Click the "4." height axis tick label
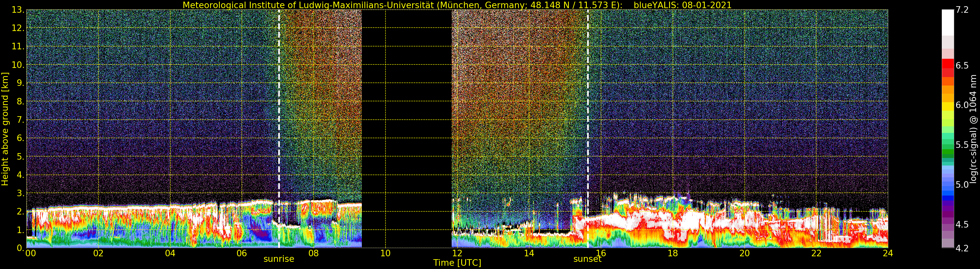 21,175
